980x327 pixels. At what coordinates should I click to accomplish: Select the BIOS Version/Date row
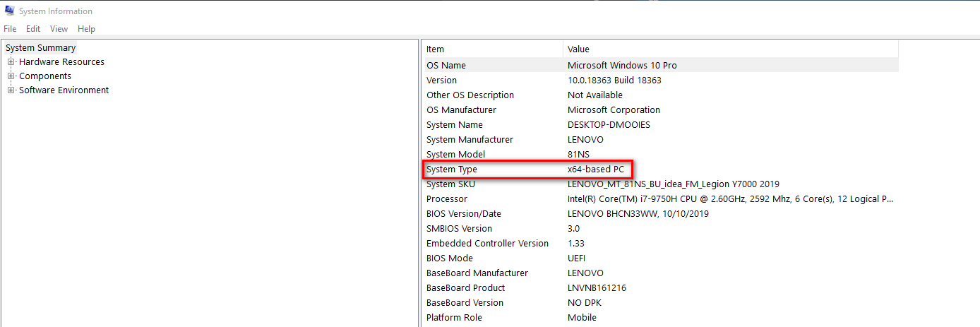[x=465, y=214]
